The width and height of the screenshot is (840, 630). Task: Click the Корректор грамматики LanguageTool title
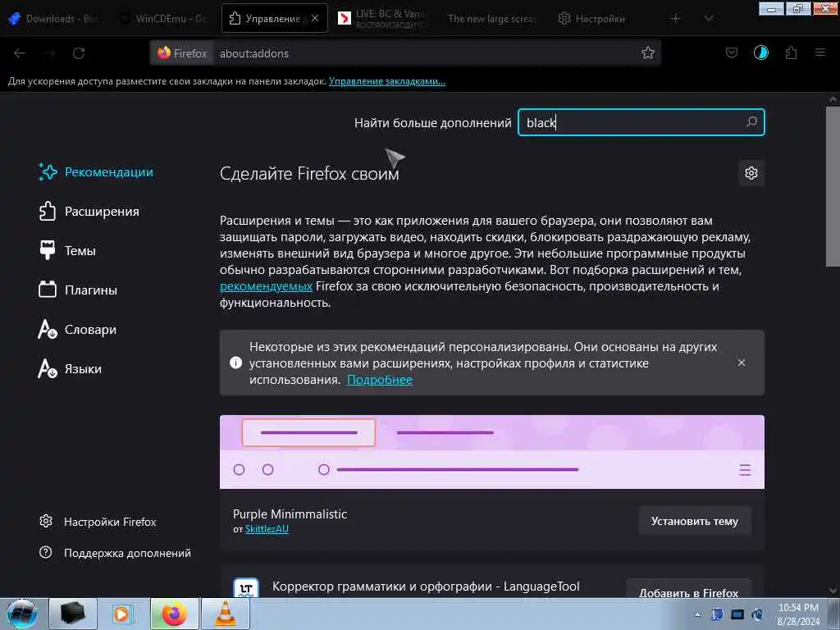426,586
